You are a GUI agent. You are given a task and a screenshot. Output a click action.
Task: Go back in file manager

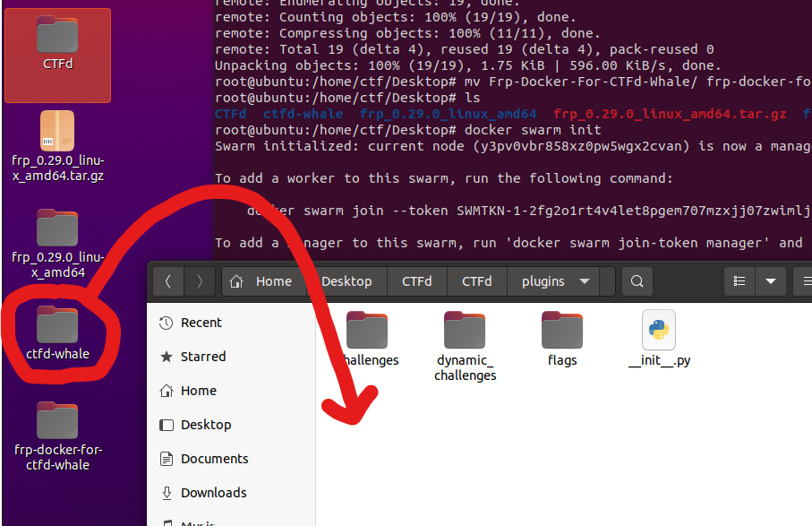(167, 281)
